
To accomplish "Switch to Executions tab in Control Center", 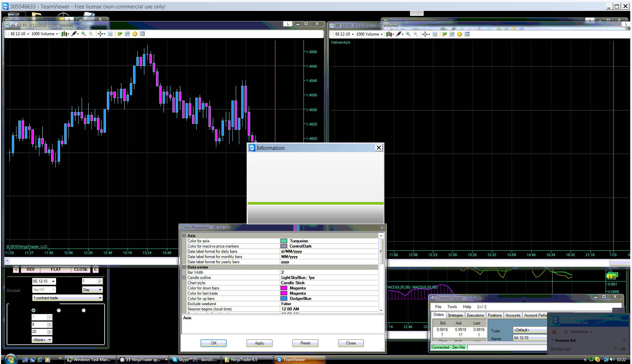I will (x=475, y=315).
